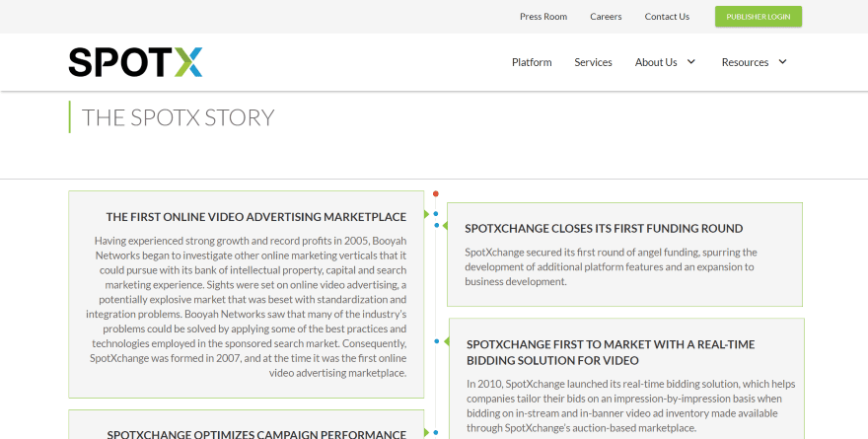868x439 pixels.
Task: Open the Careers link
Action: [x=606, y=17]
